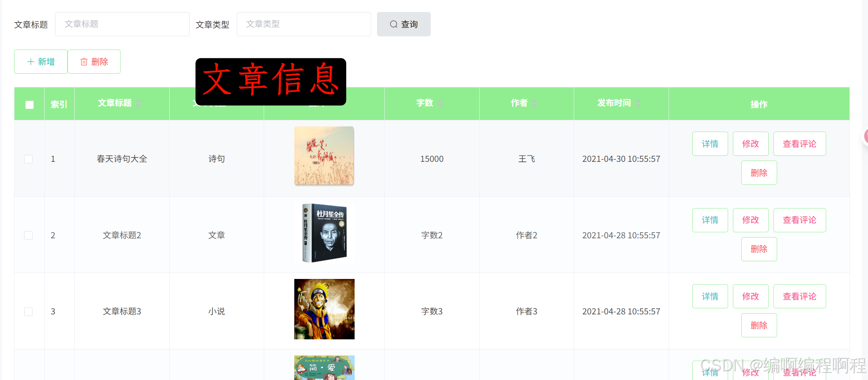The height and width of the screenshot is (380, 868).
Task: Click the 新增 add button
Action: pyautogui.click(x=41, y=62)
